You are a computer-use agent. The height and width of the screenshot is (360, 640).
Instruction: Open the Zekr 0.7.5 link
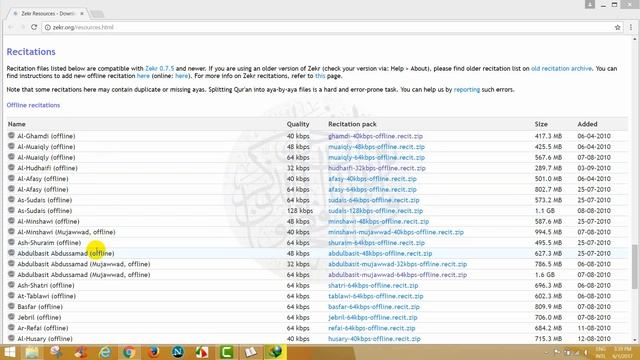(160, 69)
